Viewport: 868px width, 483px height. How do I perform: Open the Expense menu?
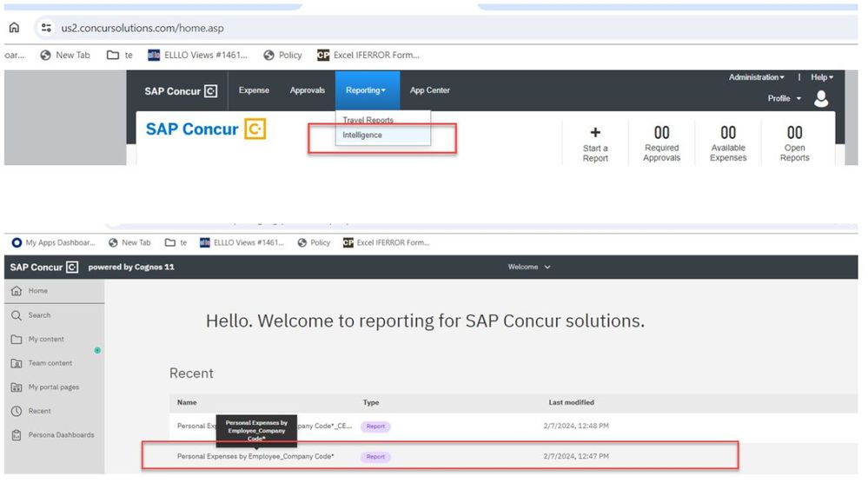coord(254,90)
